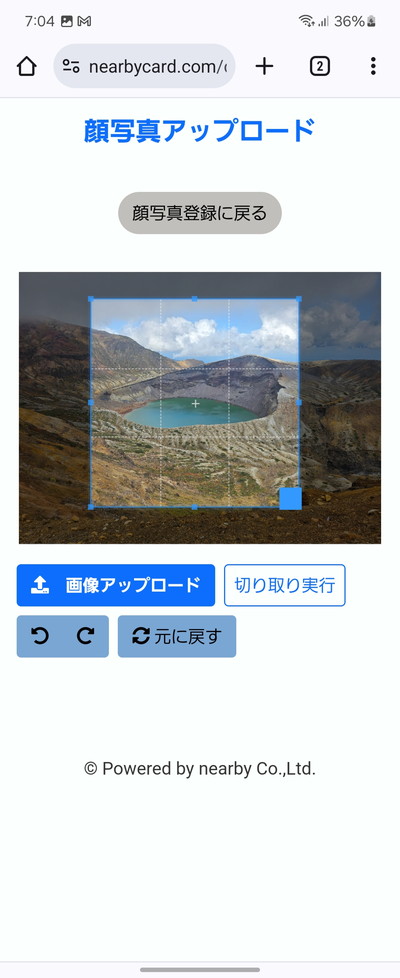Tap the Gmail notification icon in status bar
This screenshot has height=978, width=400.
84,21
